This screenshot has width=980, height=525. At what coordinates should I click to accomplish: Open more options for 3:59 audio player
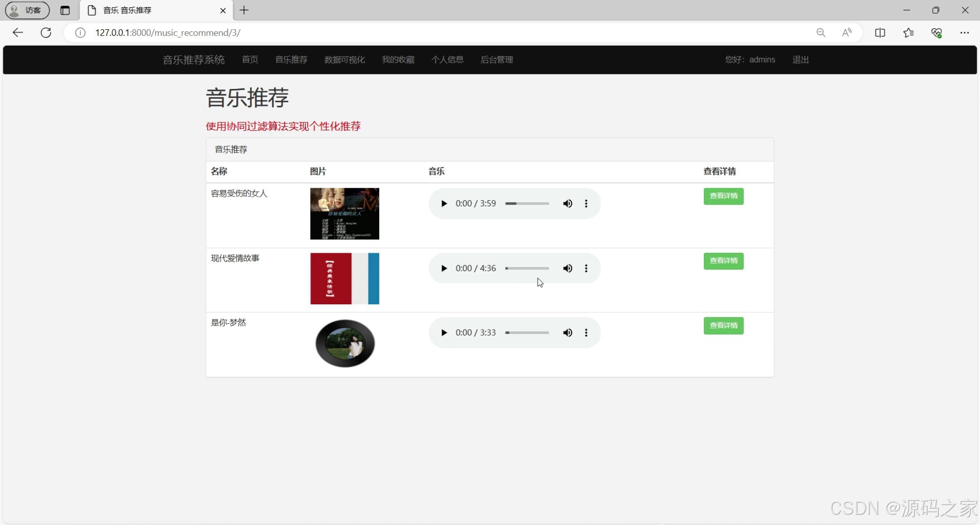click(x=586, y=204)
